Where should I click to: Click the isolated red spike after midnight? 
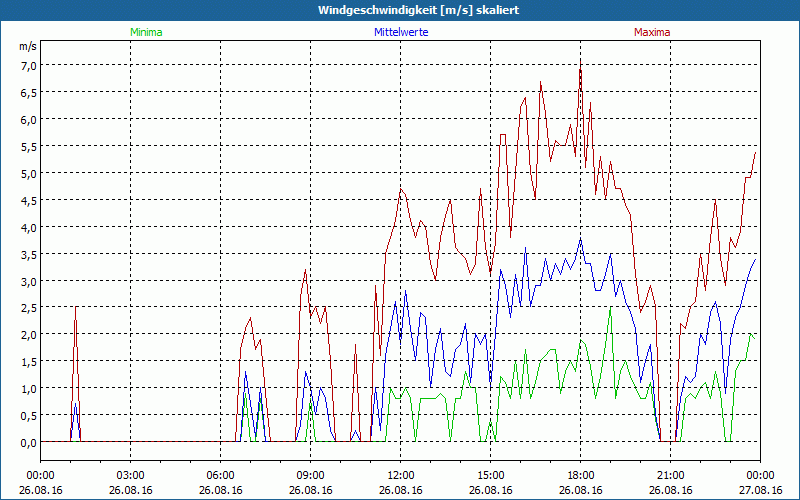75,310
